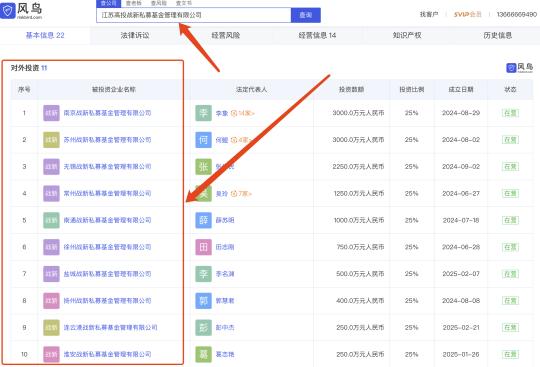Click avatar icon of 南通战新私募基金管理有限公司
This screenshot has width=540, height=367.
(x=51, y=220)
